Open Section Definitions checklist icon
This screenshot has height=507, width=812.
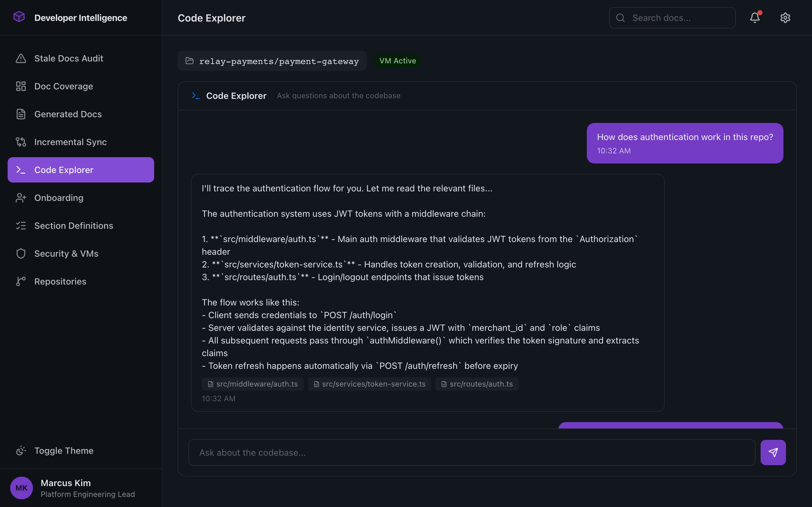click(x=21, y=225)
